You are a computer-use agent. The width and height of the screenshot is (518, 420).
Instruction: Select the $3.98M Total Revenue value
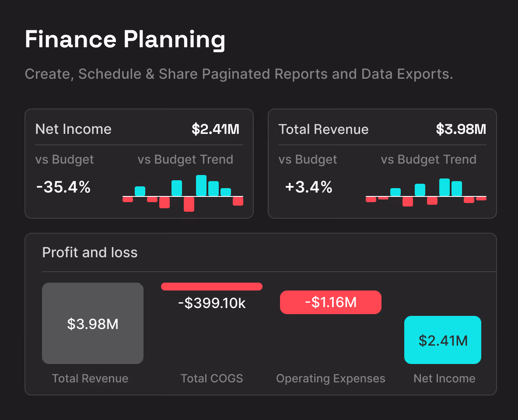point(460,129)
